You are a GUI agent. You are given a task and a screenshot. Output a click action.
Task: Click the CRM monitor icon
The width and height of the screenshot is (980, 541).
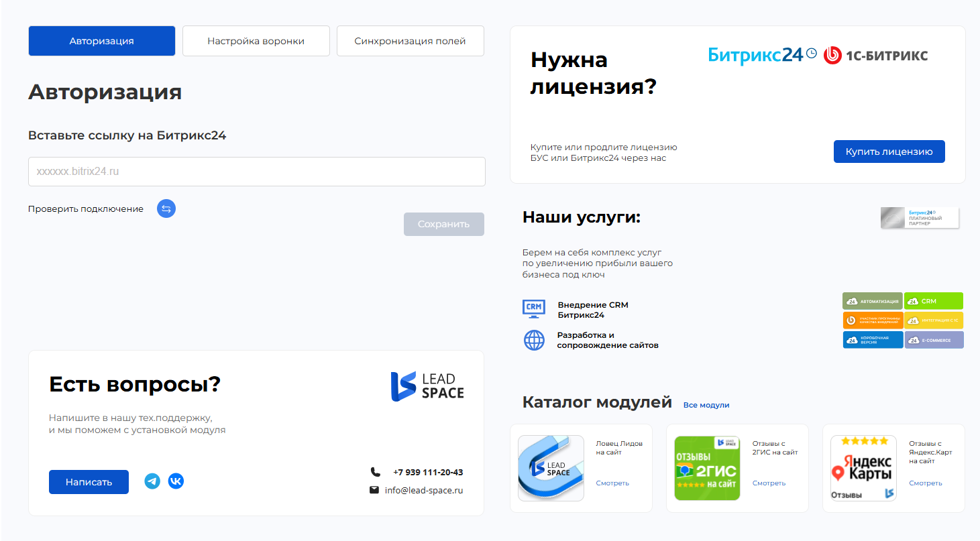point(534,308)
